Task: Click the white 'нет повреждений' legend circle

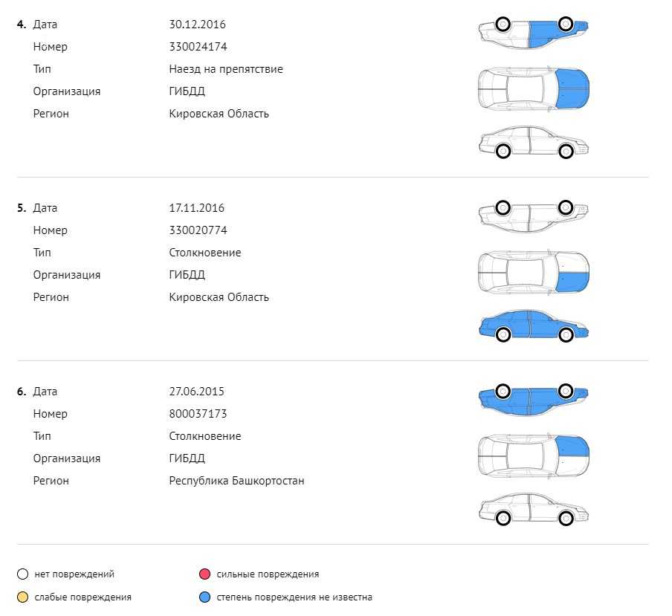Action: click(23, 574)
